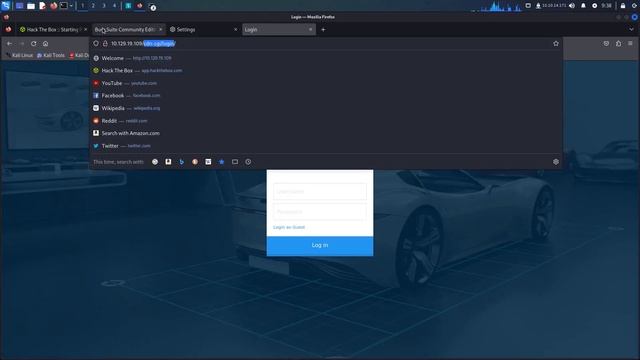Select the Hack The Box suggestion
This screenshot has height=360, width=640.
click(x=326, y=70)
